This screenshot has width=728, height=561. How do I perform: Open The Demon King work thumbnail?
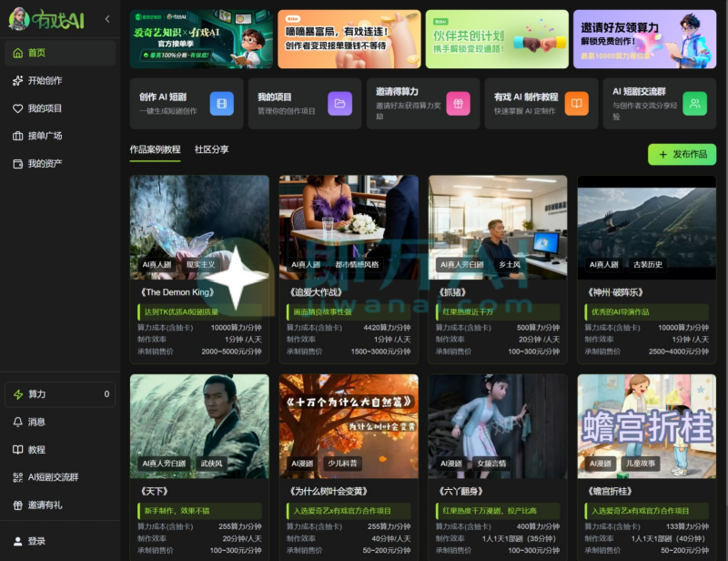[199, 226]
